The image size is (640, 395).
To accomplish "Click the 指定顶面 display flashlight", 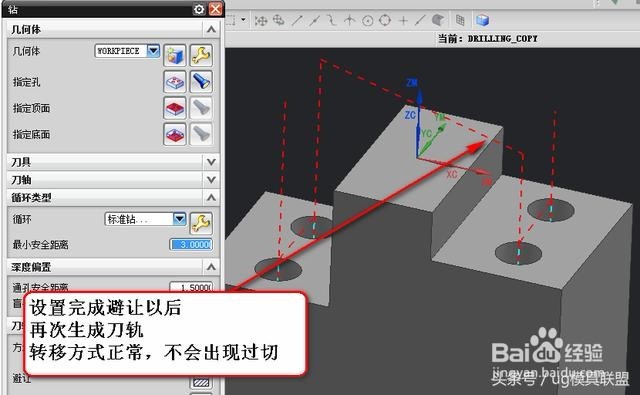I will pos(201,108).
